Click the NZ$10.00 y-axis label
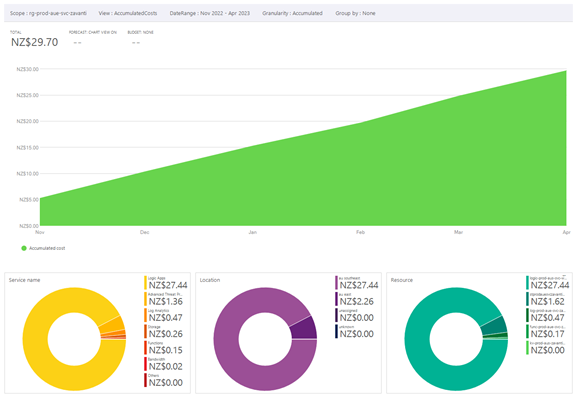The width and height of the screenshot is (577, 398). pos(28,174)
